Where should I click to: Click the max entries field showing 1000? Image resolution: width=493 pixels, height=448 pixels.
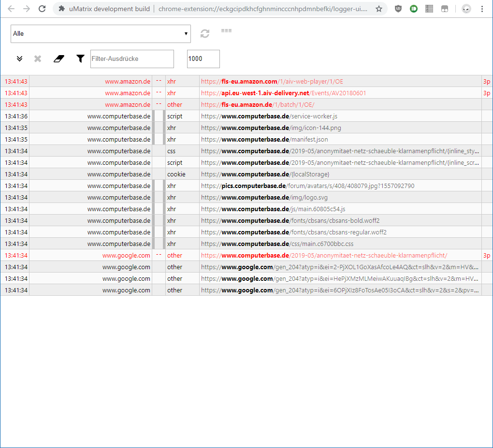[203, 59]
